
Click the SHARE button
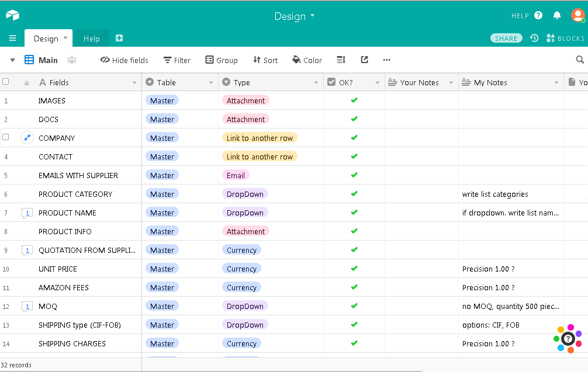pos(506,37)
